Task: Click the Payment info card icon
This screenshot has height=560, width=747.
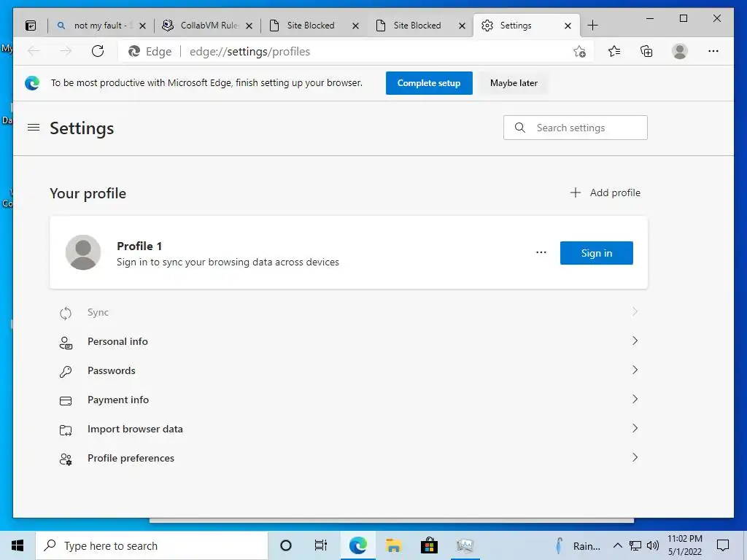Action: coord(66,401)
